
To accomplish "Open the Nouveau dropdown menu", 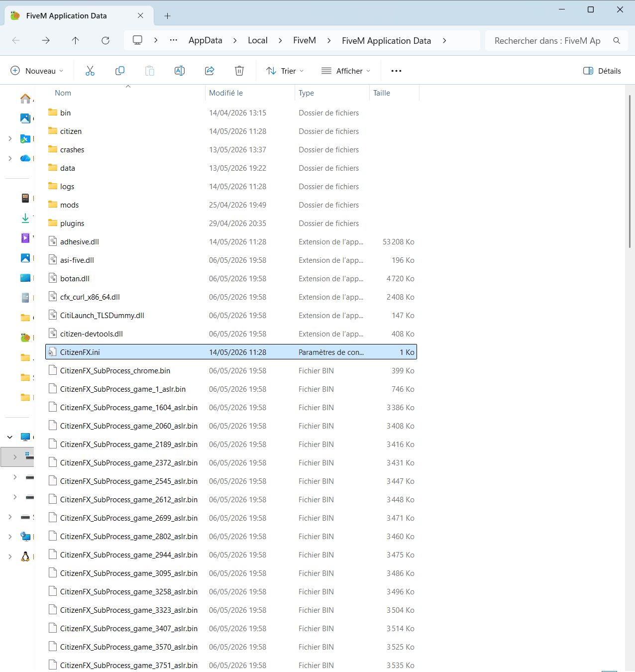I will pos(37,71).
